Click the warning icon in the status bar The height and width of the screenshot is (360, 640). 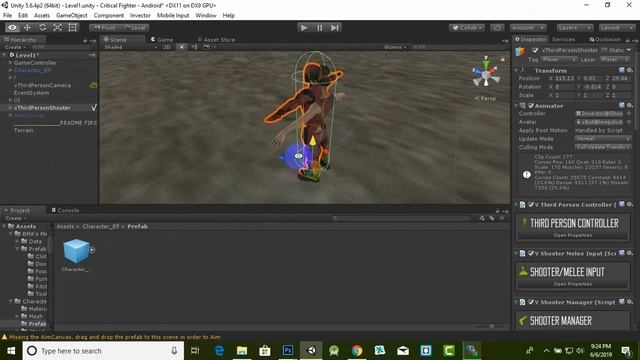coord(4,337)
